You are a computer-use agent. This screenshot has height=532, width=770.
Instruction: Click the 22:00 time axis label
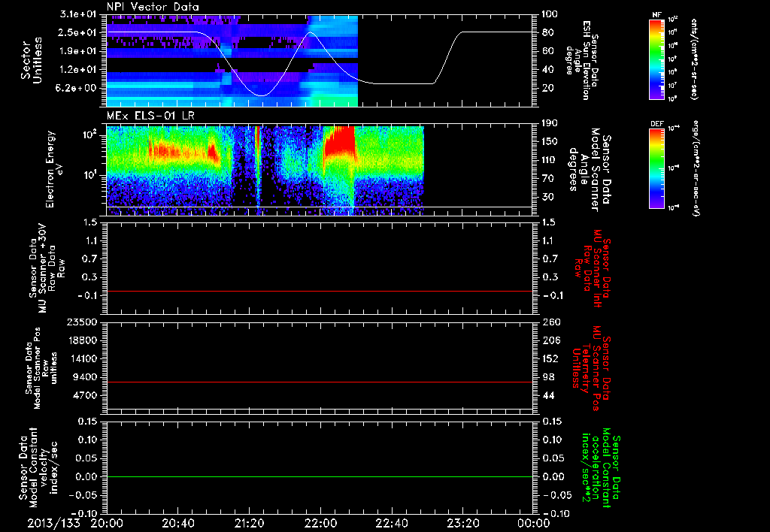click(x=320, y=523)
